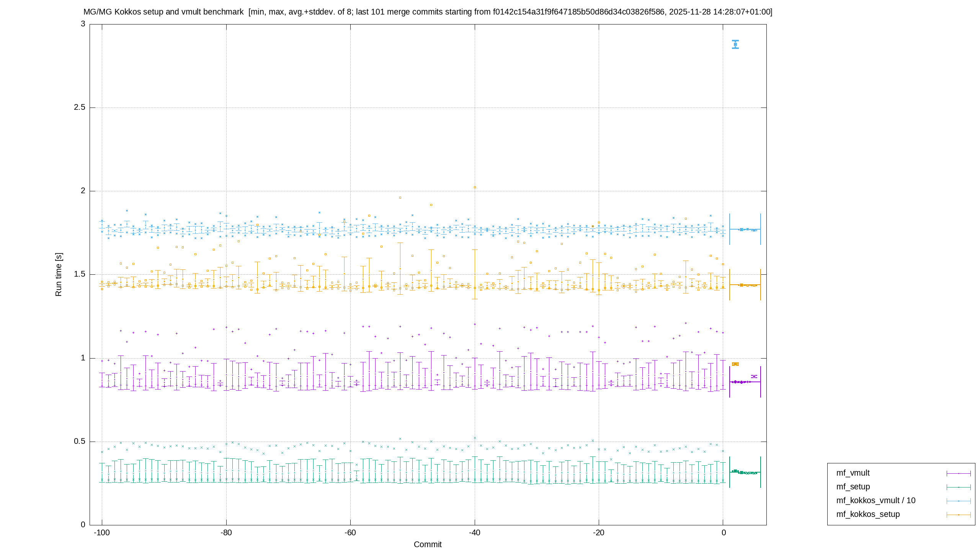Click the mf_kokkos_setup legend line sample

(x=959, y=515)
